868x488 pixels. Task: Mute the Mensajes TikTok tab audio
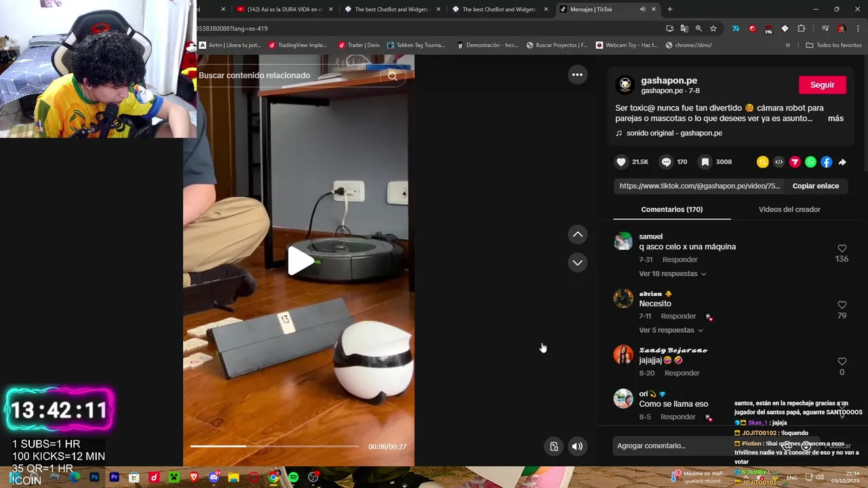coord(642,9)
